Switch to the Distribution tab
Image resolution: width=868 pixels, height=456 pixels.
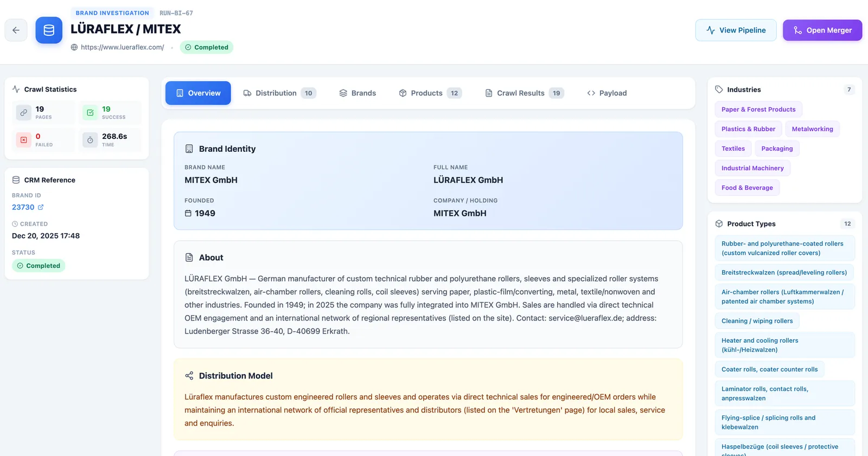[x=279, y=93]
